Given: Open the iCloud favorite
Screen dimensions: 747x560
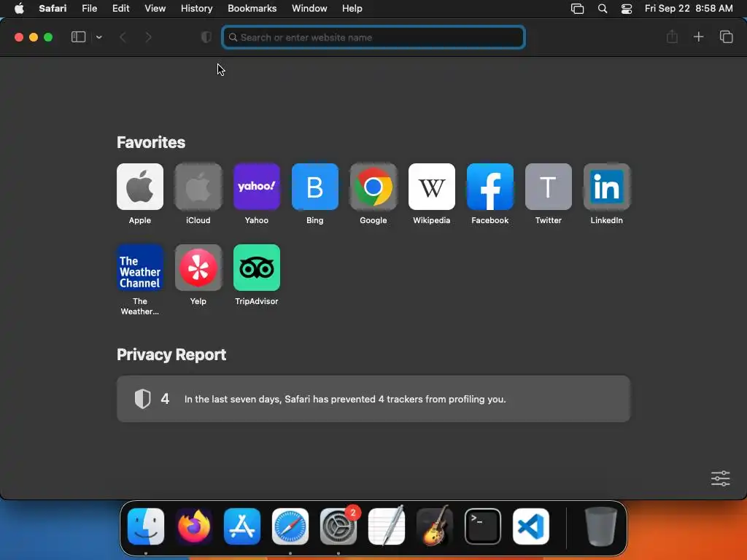Looking at the screenshot, I should pos(198,187).
